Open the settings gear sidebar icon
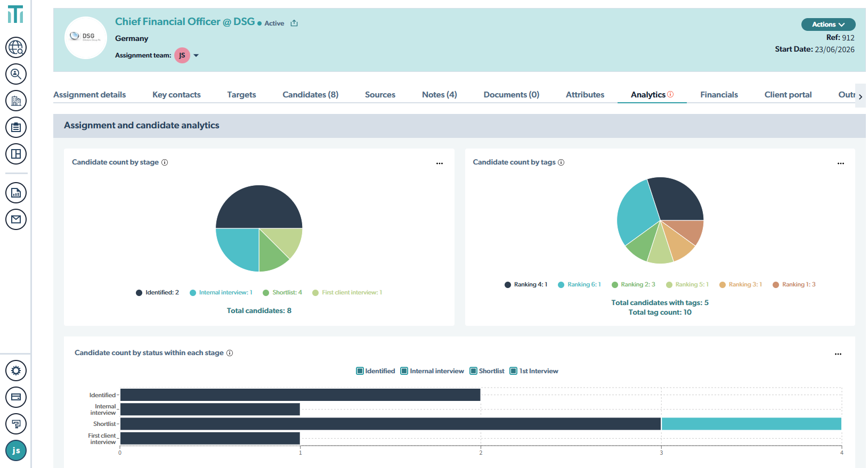The image size is (868, 468). (x=16, y=371)
